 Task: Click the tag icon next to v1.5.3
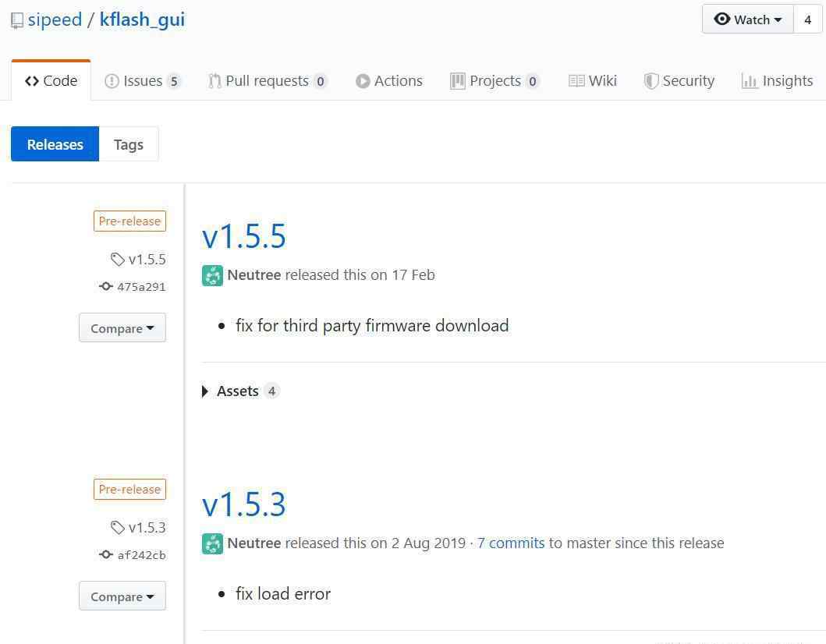click(118, 528)
